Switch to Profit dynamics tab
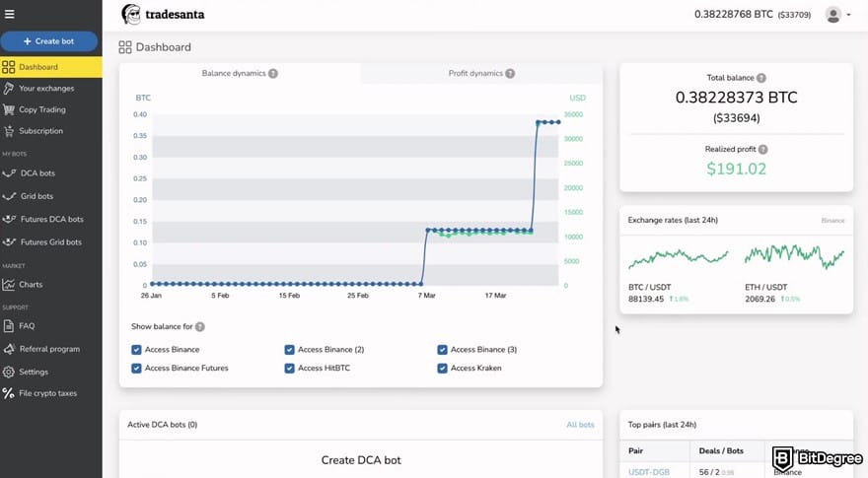868x478 pixels. click(x=481, y=73)
